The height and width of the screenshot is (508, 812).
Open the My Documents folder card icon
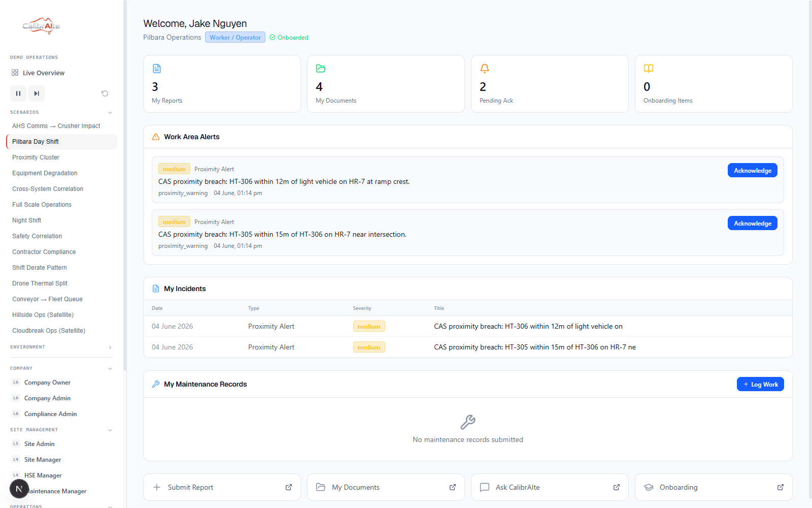pos(321,69)
